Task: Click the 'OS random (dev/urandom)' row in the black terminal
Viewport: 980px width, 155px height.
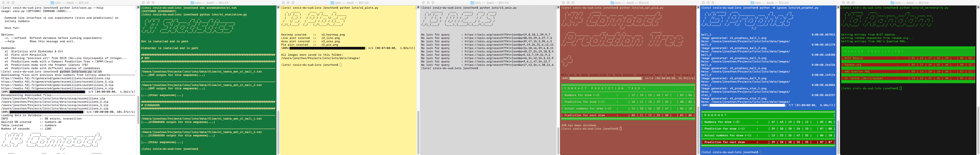Action: point(908,78)
